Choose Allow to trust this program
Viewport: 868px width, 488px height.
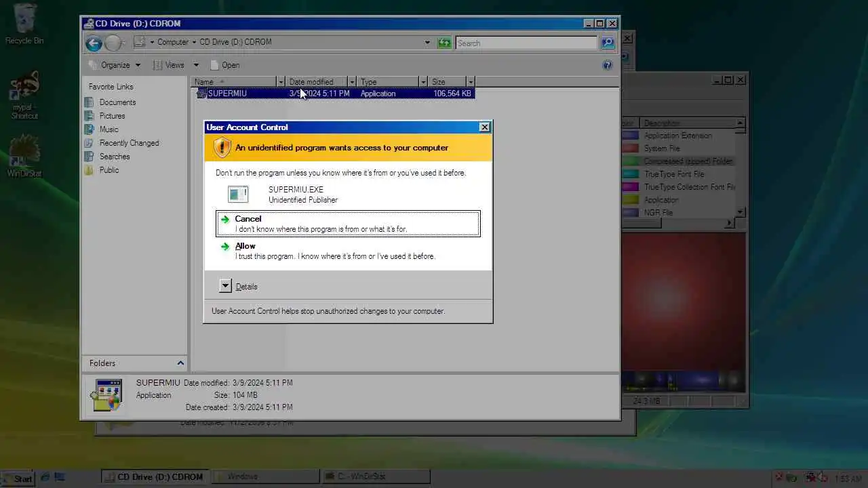point(348,251)
